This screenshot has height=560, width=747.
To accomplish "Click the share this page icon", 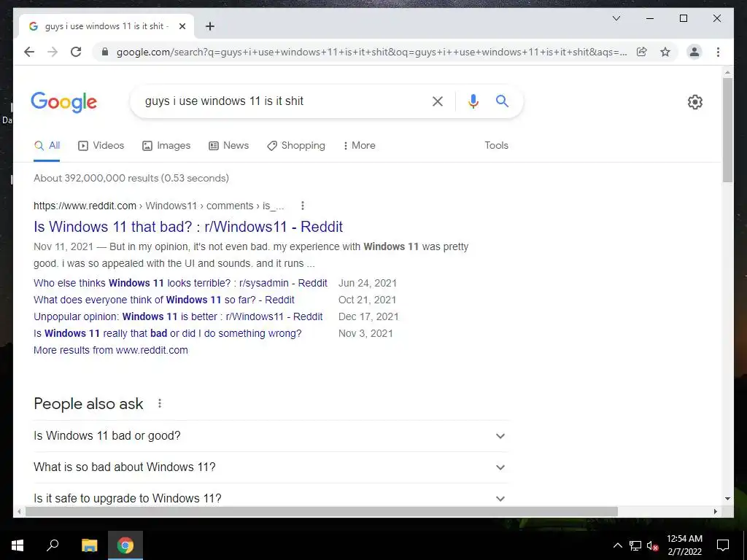I will [x=642, y=52].
